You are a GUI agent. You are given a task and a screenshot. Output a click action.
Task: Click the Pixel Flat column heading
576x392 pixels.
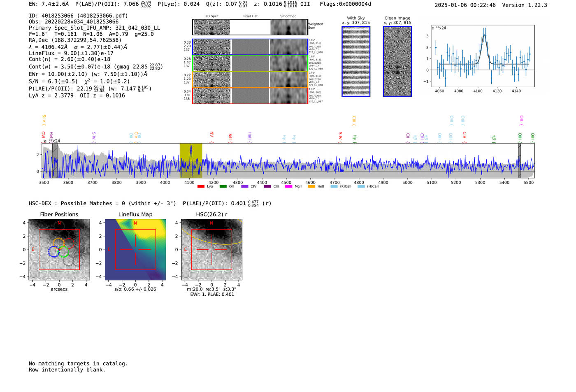tap(251, 16)
